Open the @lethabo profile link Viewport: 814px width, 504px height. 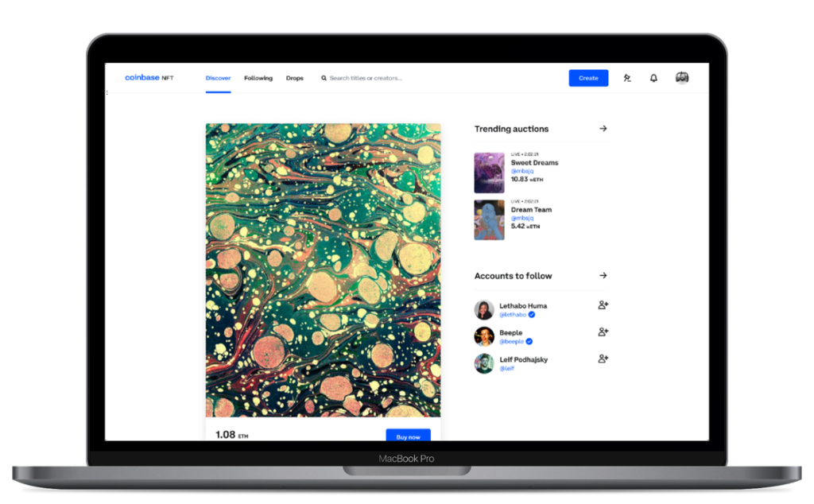point(513,315)
